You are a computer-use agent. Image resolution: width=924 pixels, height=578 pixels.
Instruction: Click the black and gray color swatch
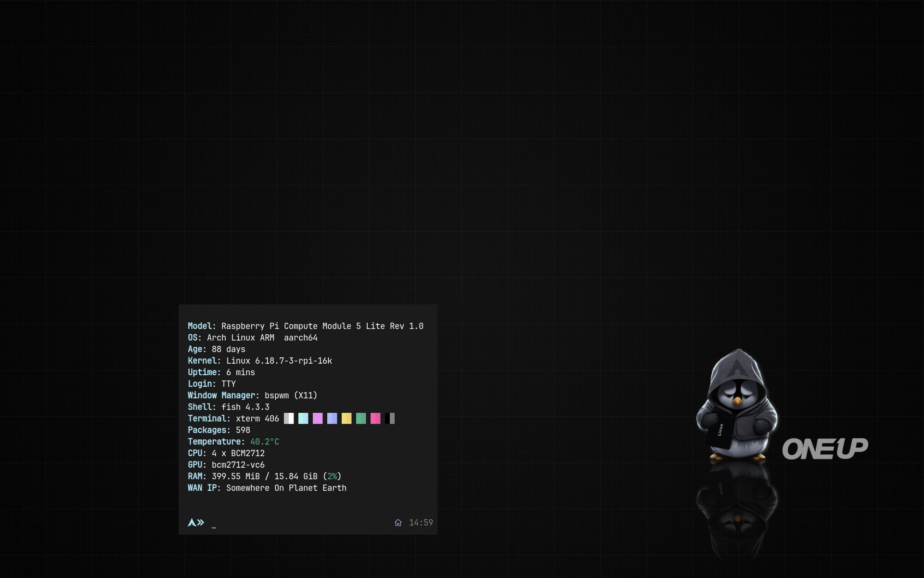(x=390, y=419)
